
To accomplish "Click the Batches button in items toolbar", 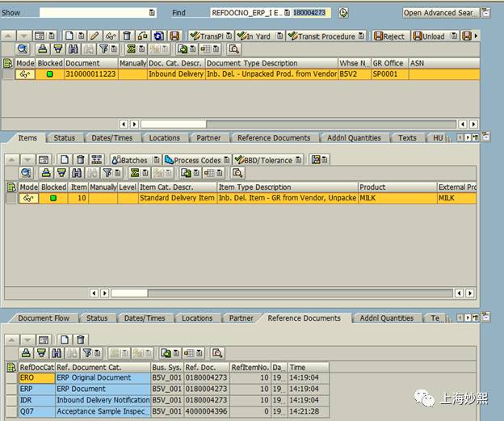I will point(129,160).
